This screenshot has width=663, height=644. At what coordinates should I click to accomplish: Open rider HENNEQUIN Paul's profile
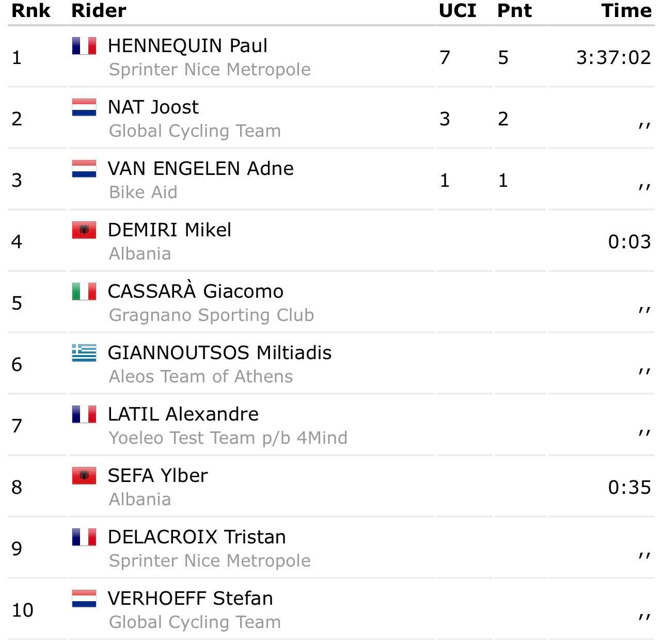187,46
